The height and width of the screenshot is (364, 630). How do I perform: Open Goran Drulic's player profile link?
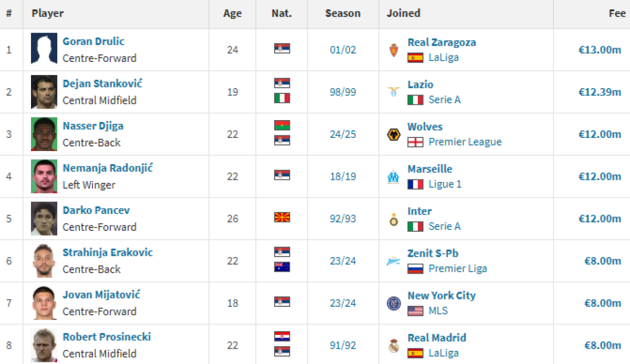pyautogui.click(x=93, y=41)
